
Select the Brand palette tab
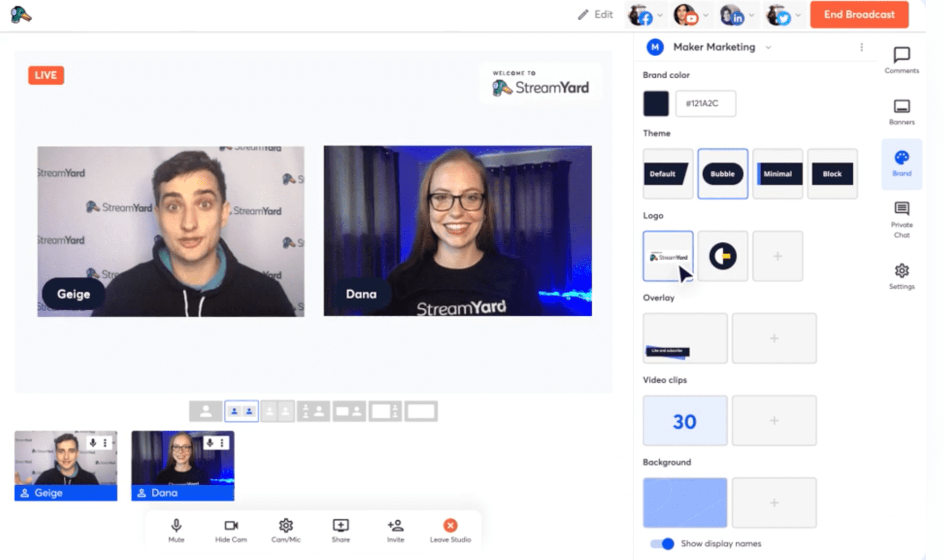click(901, 163)
